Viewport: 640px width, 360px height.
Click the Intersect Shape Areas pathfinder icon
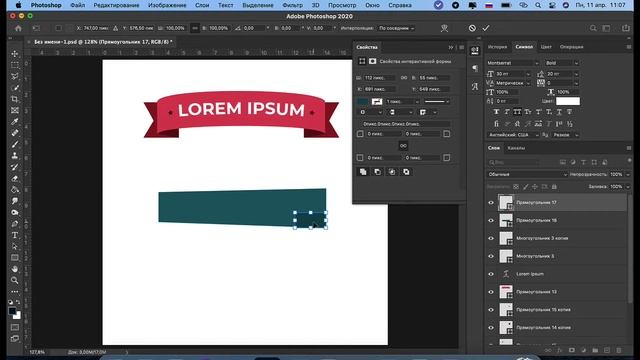pyautogui.click(x=391, y=172)
